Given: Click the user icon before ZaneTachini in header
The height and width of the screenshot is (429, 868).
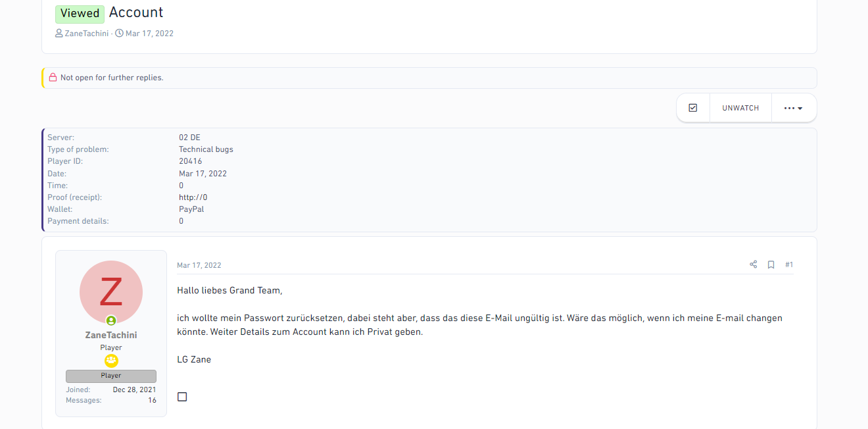Looking at the screenshot, I should coord(59,33).
